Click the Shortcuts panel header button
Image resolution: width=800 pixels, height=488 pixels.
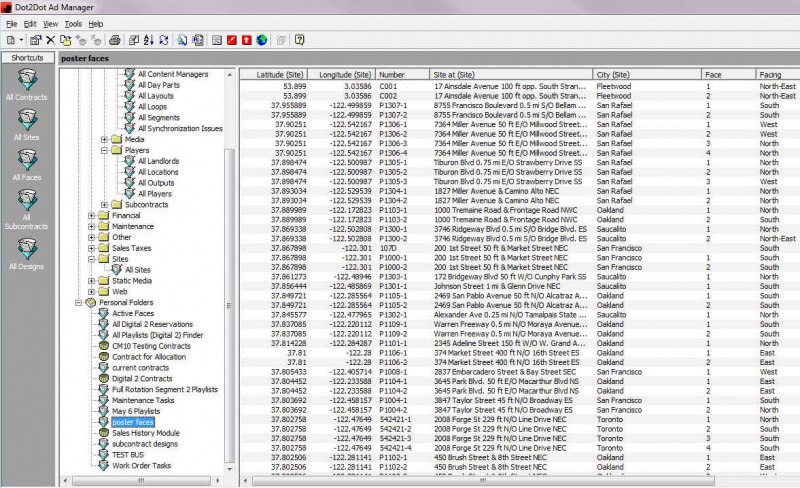click(x=27, y=58)
